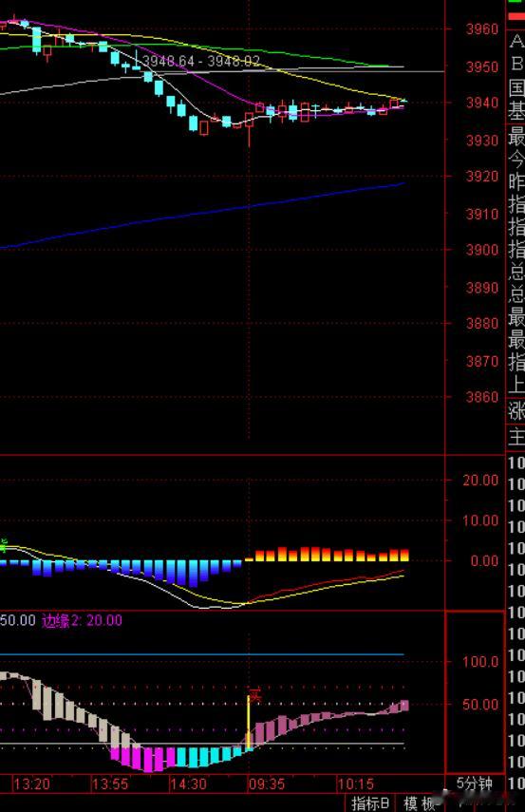Click the 3940 price axis label
Image resolution: width=525 pixels, height=812 pixels.
[481, 103]
